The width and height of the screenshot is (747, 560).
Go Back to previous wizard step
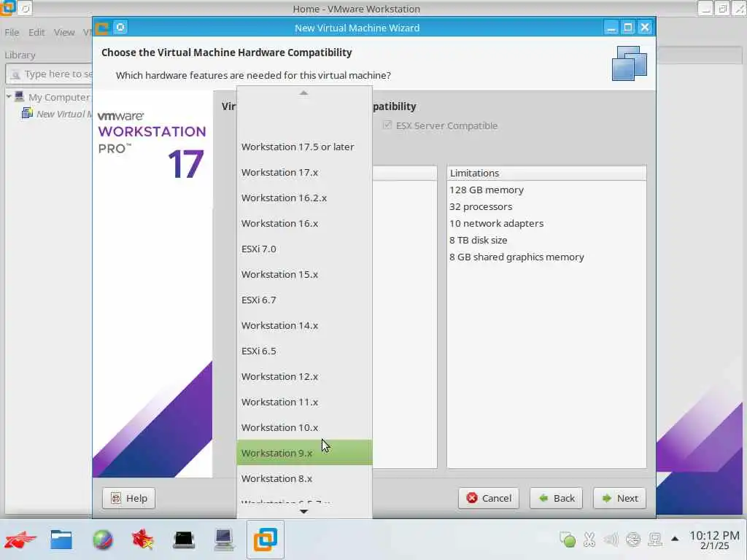pos(556,498)
